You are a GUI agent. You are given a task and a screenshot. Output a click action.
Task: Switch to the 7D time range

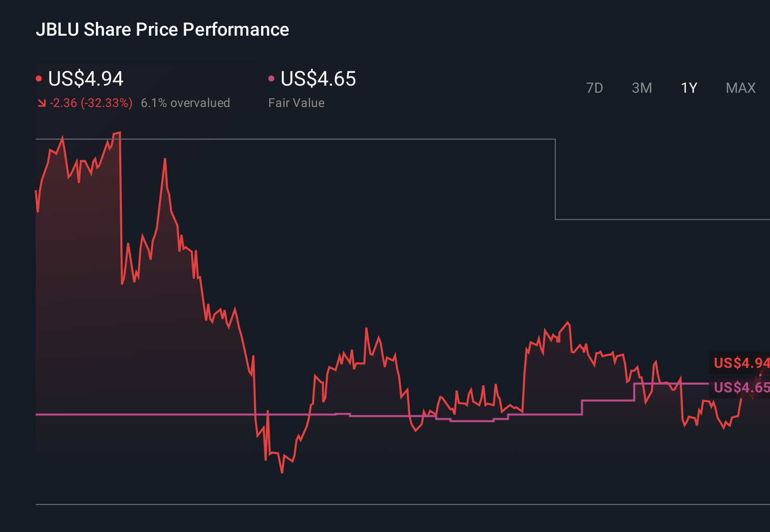(595, 88)
